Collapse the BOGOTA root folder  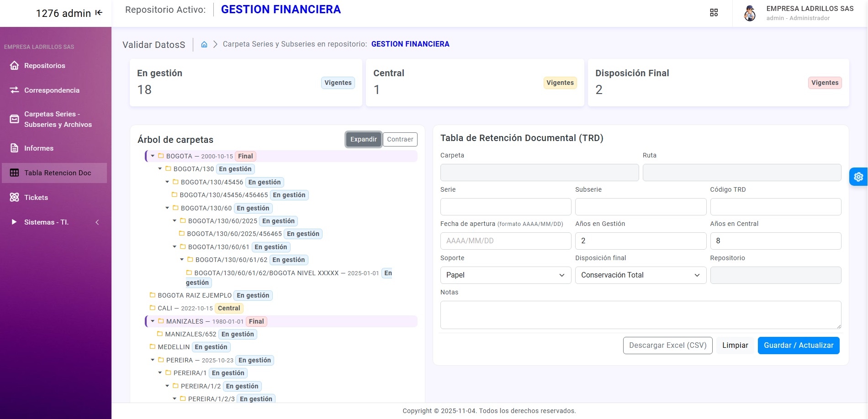click(x=153, y=156)
